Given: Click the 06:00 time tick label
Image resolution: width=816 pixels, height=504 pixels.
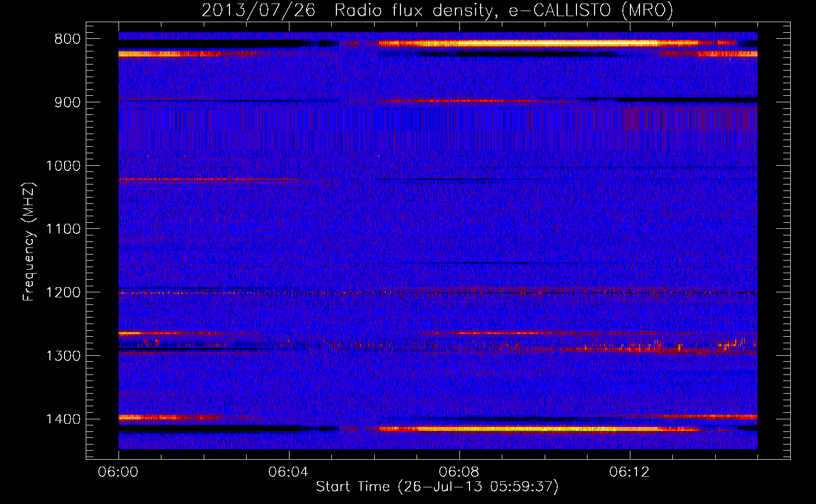Looking at the screenshot, I should coord(119,472).
